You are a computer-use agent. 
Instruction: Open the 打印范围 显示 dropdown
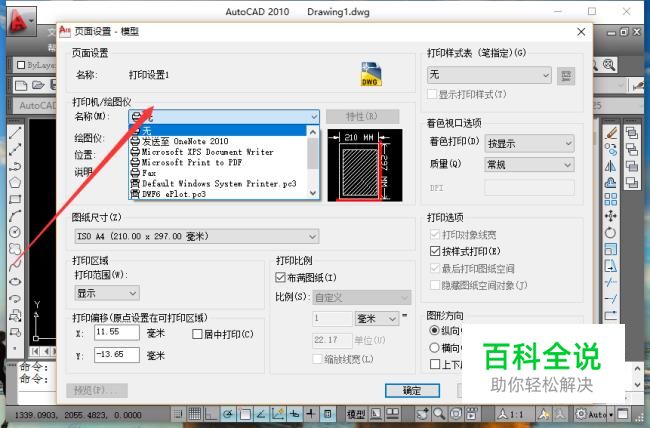click(107, 293)
